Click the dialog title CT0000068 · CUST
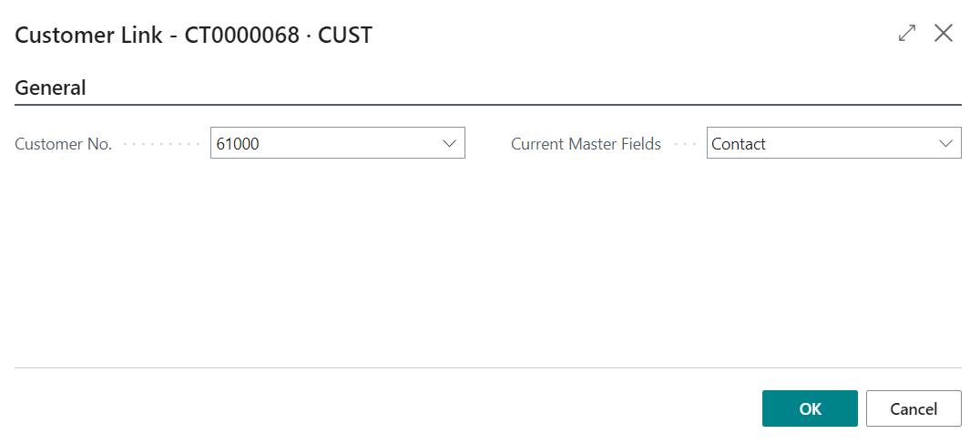This screenshot has width=980, height=444. point(278,35)
